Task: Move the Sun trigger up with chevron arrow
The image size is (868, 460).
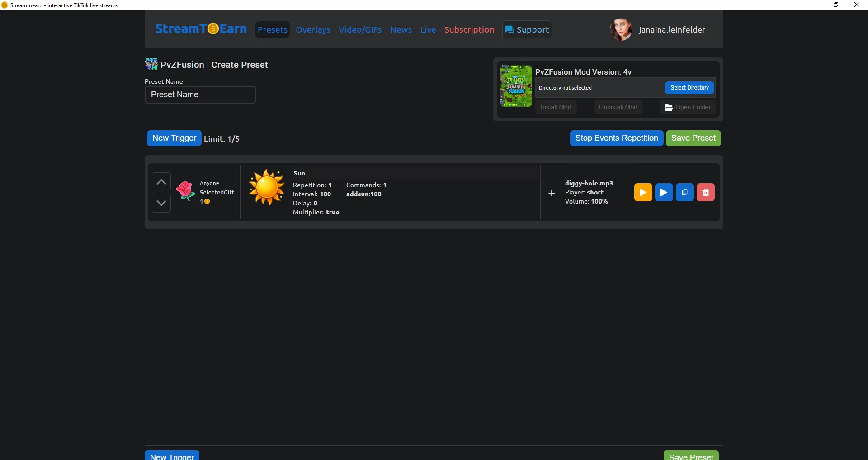Action: point(161,182)
